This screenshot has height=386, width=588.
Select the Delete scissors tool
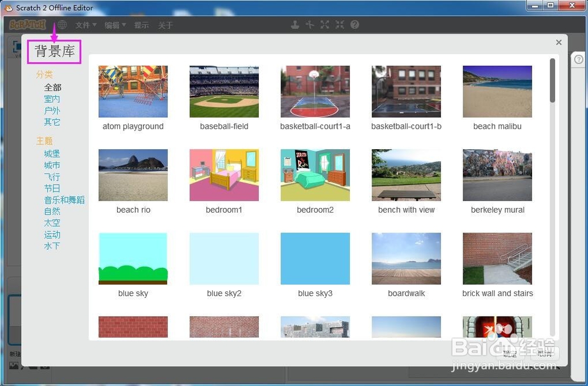tap(310, 25)
